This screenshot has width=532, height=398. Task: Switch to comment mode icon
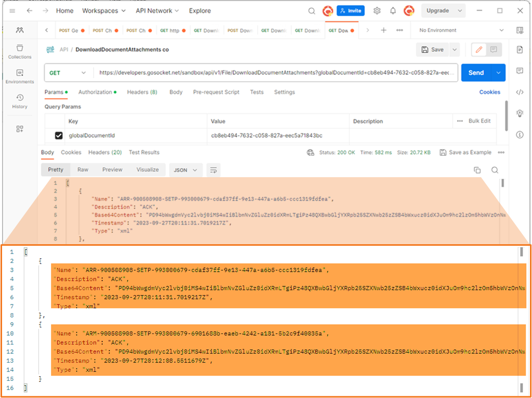click(494, 50)
